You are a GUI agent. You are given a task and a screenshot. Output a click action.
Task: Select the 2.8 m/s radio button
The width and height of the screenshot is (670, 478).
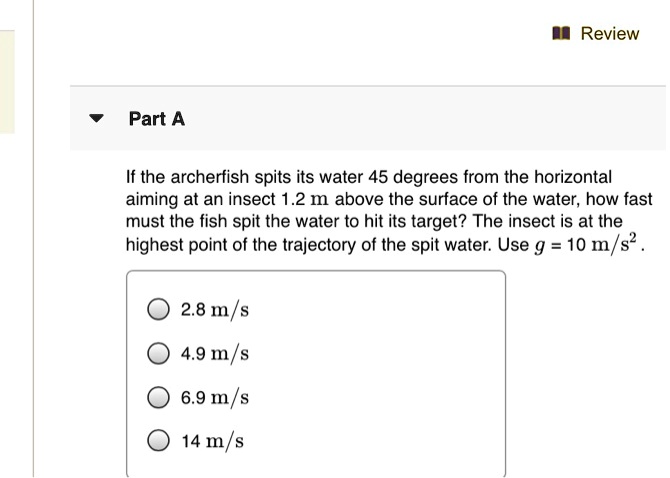[158, 310]
